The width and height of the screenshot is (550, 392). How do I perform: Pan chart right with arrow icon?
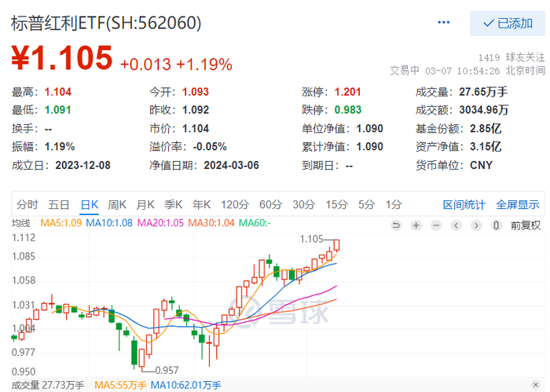[476, 225]
